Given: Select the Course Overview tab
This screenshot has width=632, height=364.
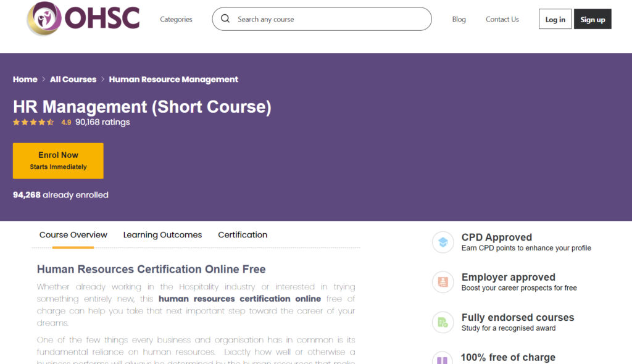Looking at the screenshot, I should [x=73, y=235].
